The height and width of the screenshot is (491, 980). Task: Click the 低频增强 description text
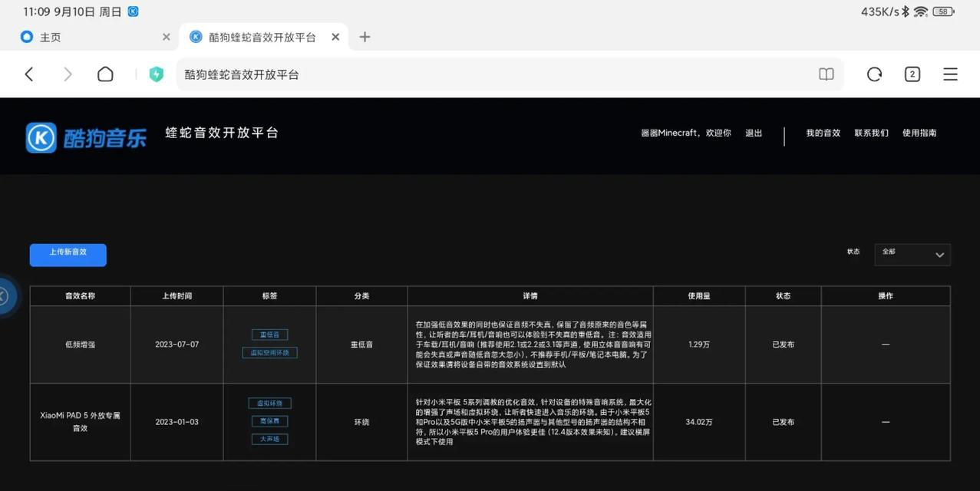[x=532, y=344]
